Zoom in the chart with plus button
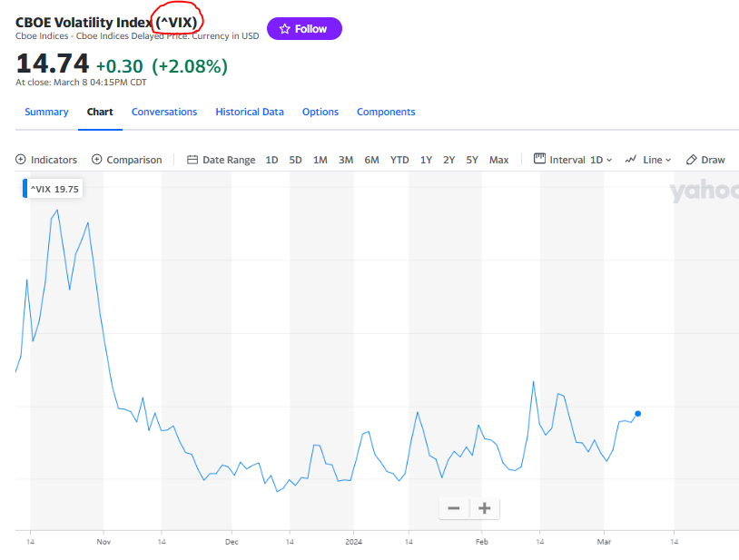The width and height of the screenshot is (739, 560). [485, 508]
